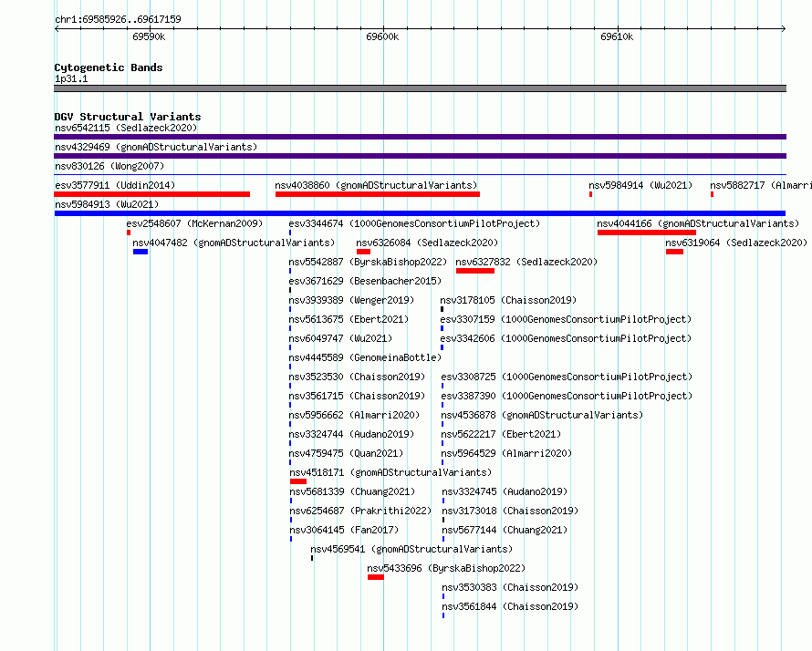Click the red bar of nsv5433696 (ByrskaBishop2022)
Image resolution: width=812 pixels, height=651 pixels.
click(376, 577)
